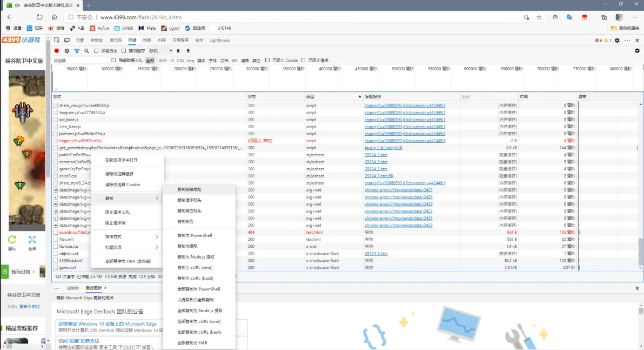Click the export HAR download arrow icon
The height and width of the screenshot is (350, 644).
coord(188,51)
